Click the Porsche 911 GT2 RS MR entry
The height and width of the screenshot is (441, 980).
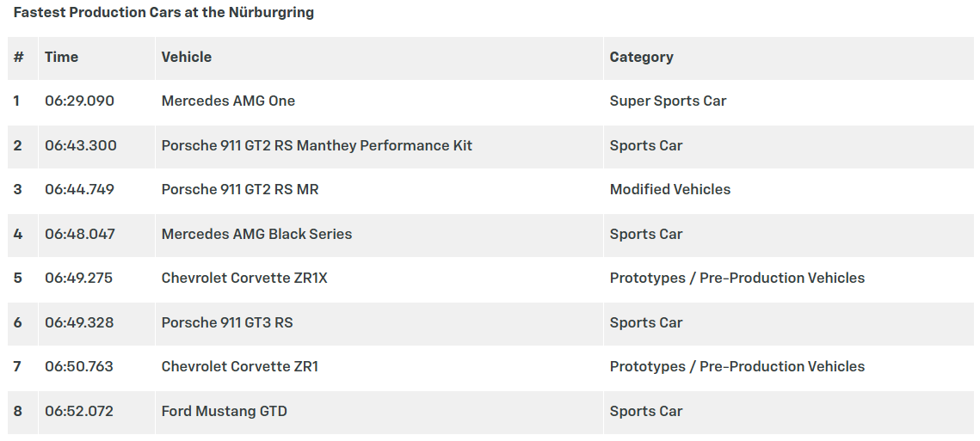pyautogui.click(x=240, y=190)
